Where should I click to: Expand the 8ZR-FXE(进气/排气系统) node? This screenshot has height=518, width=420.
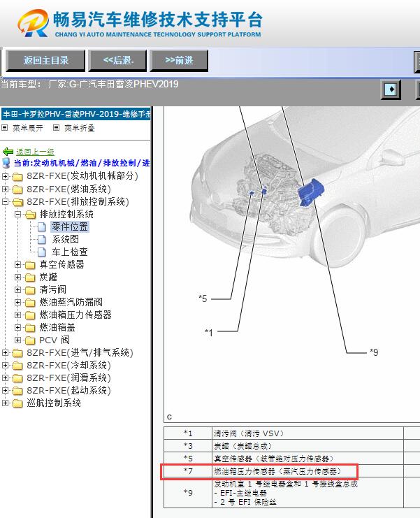click(x=5, y=353)
